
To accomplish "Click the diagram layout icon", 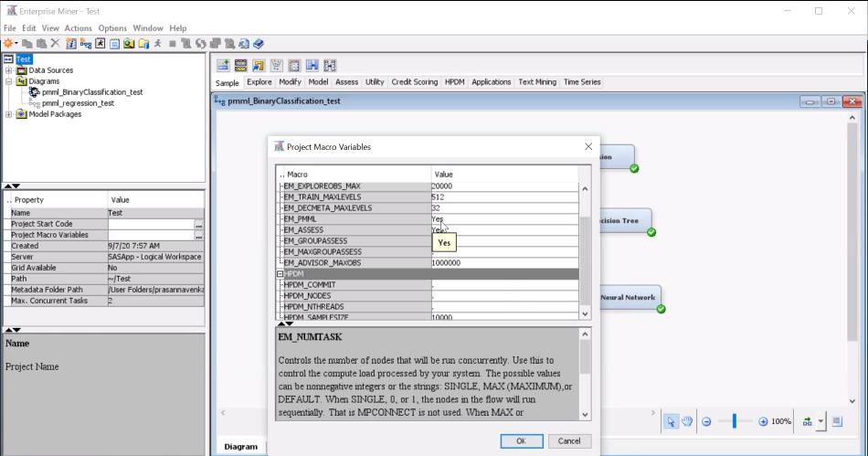I will click(x=807, y=421).
